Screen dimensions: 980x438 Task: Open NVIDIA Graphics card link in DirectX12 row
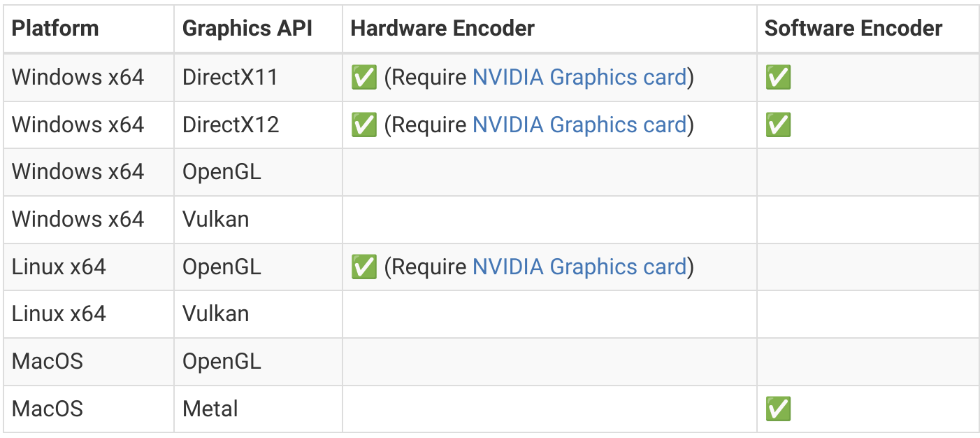pos(579,125)
